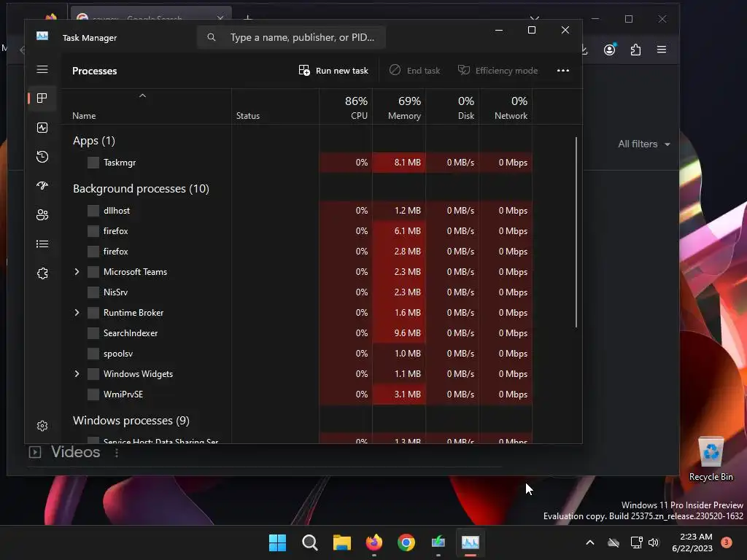Click the Taskmgr process icon
The height and width of the screenshot is (560, 747).
[x=93, y=163]
